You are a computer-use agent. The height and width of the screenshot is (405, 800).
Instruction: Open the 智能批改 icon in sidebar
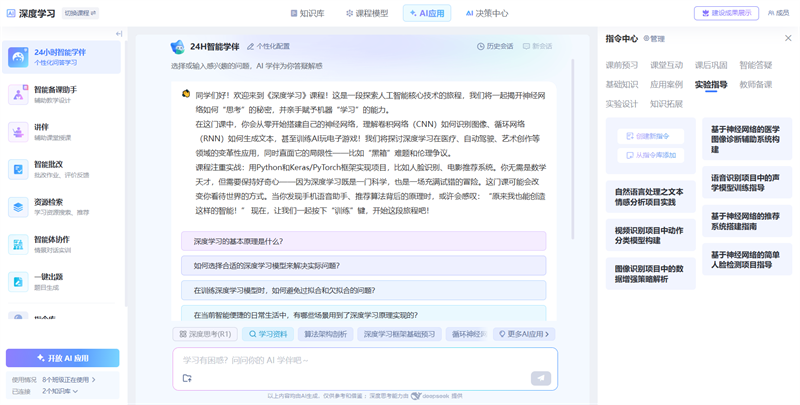tap(18, 169)
